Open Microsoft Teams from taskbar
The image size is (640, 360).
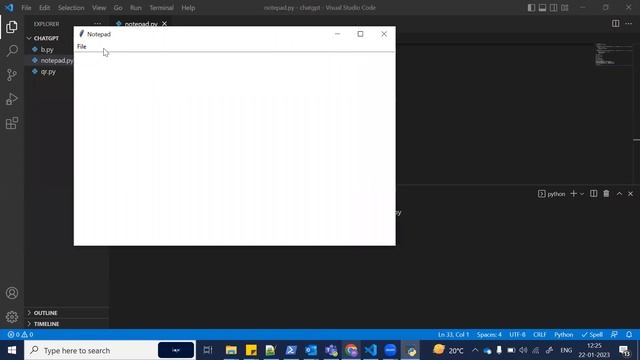point(331,350)
